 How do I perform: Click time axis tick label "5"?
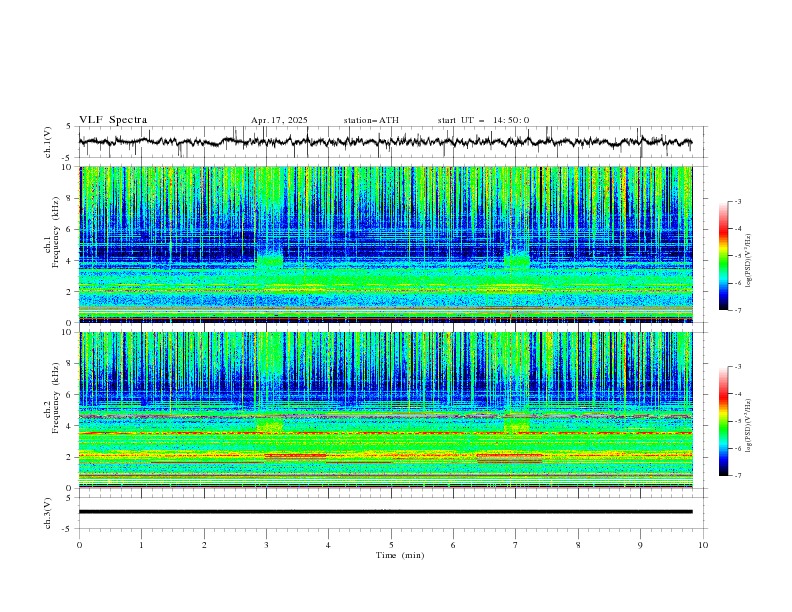(x=391, y=545)
